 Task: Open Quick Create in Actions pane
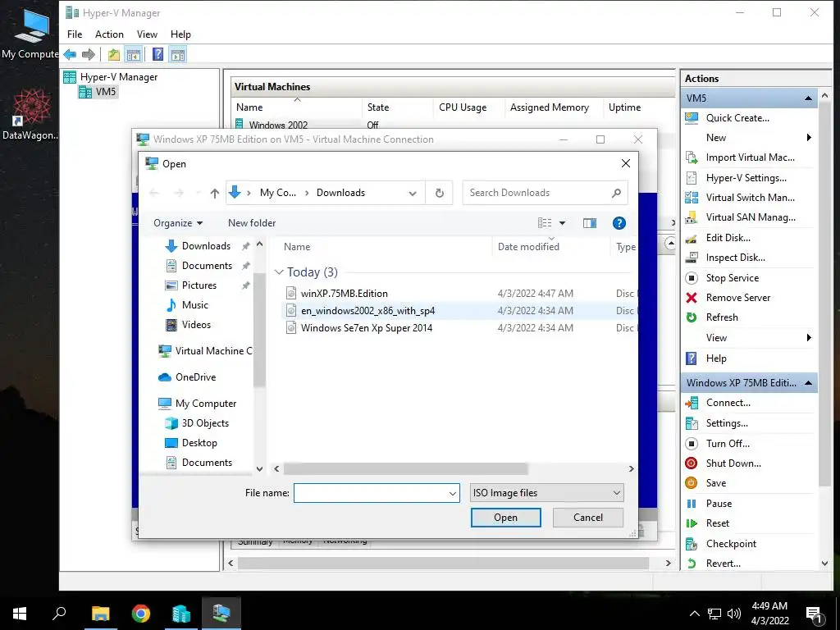737,118
